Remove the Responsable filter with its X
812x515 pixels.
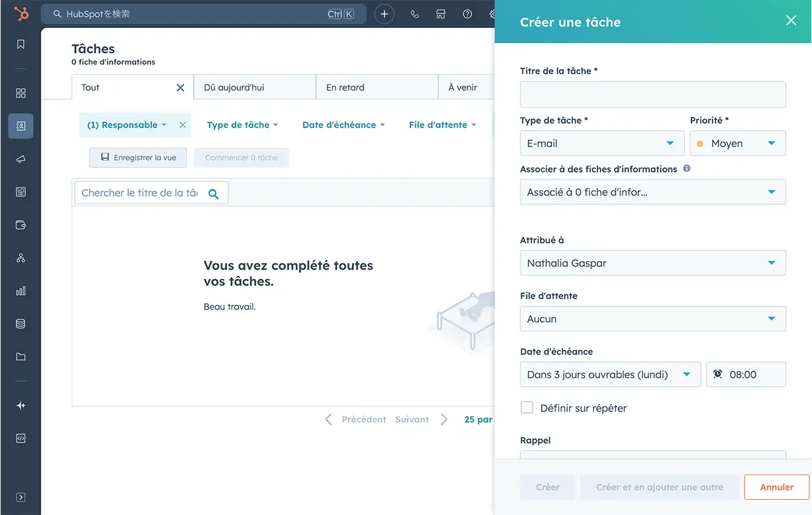[x=183, y=125]
